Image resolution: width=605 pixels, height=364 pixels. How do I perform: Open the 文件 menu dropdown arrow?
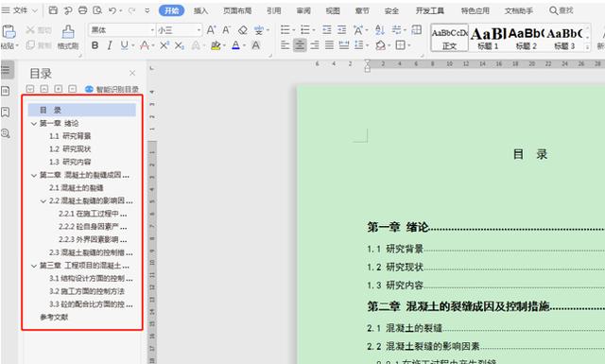34,10
